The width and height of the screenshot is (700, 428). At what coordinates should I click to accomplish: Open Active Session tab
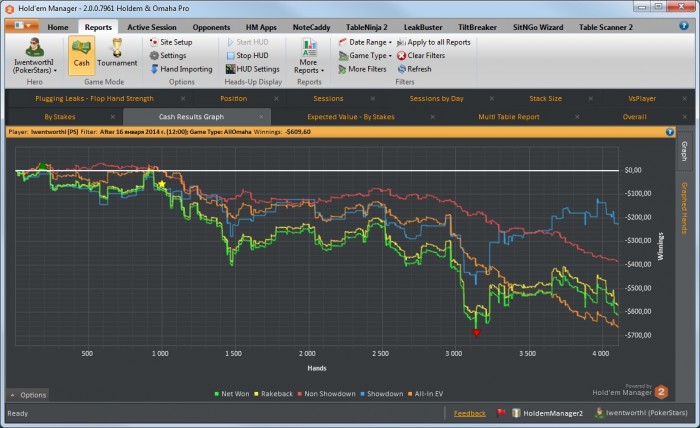tap(152, 27)
